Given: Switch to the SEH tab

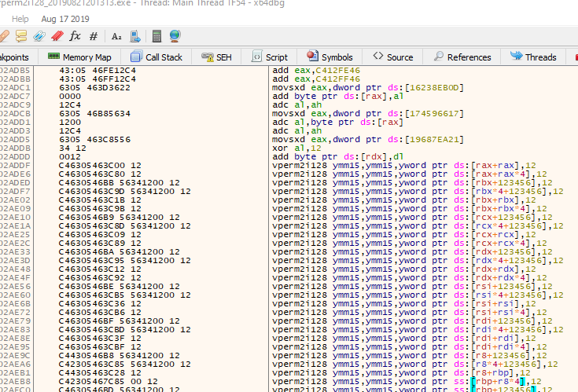Looking at the screenshot, I should coord(216,57).
